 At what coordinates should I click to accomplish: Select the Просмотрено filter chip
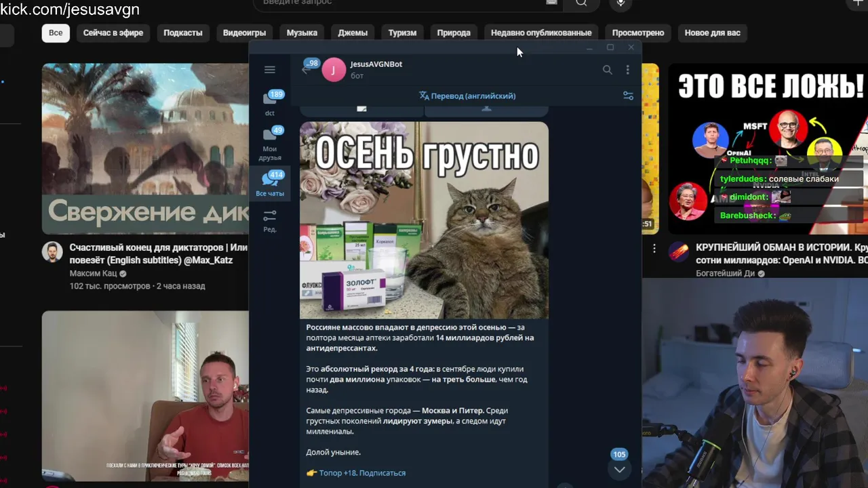tap(638, 33)
